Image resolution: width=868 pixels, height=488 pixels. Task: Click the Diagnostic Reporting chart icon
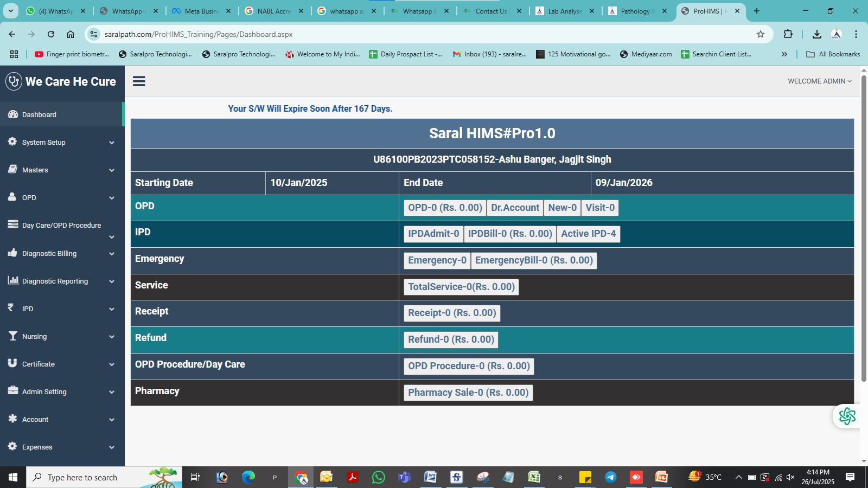point(13,280)
